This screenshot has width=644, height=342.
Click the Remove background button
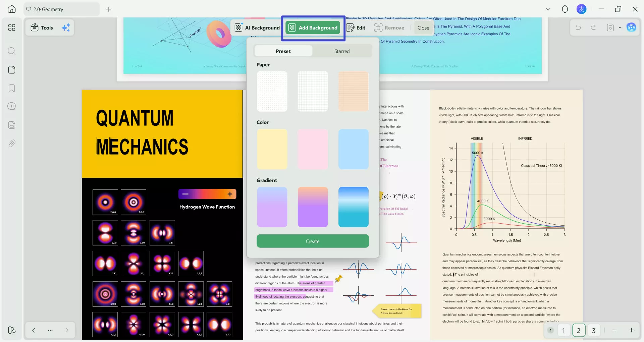tap(389, 27)
